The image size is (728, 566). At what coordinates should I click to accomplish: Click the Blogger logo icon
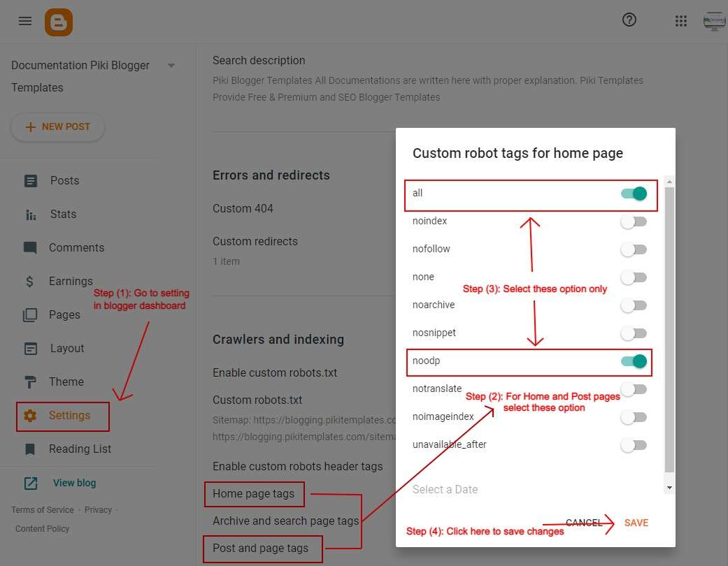(x=59, y=22)
